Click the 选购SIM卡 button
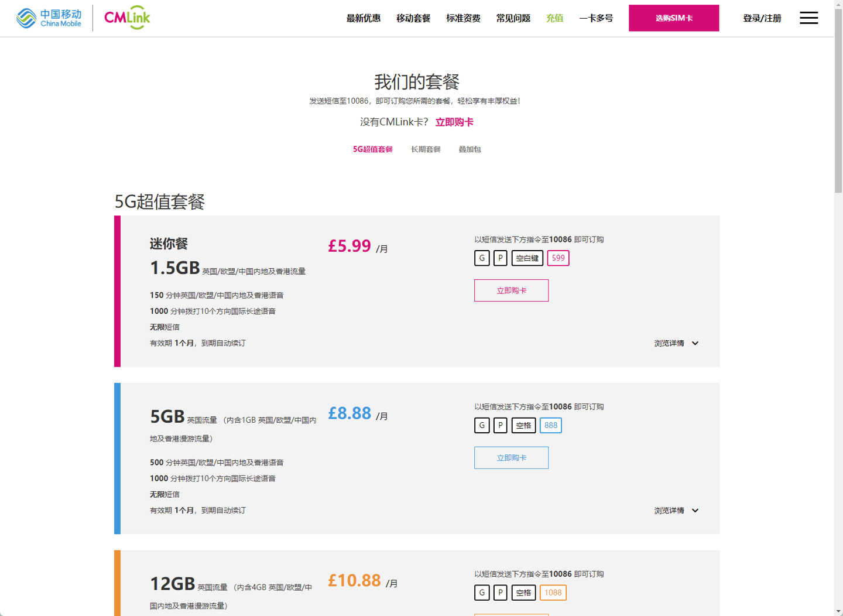The height and width of the screenshot is (616, 843). pyautogui.click(x=674, y=18)
